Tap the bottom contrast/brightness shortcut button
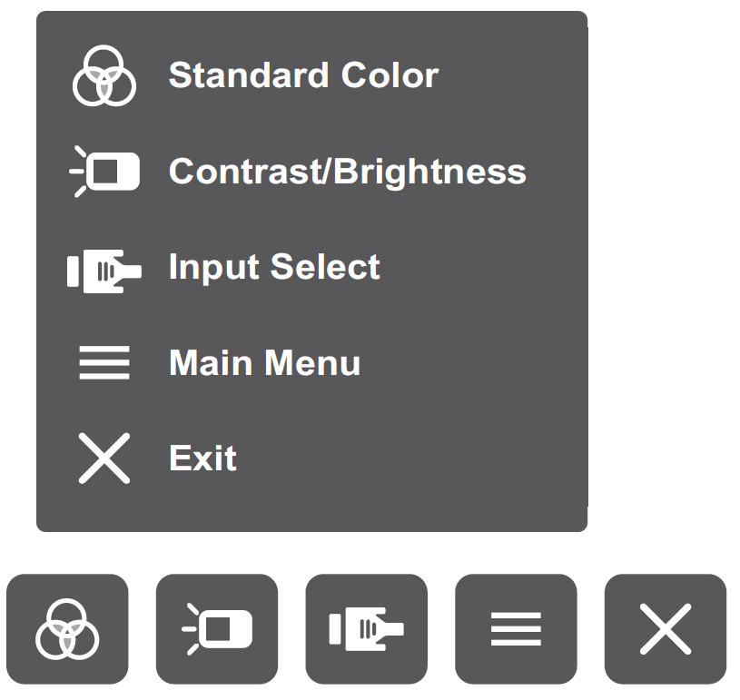Image resolution: width=740 pixels, height=700 pixels. coord(217,628)
